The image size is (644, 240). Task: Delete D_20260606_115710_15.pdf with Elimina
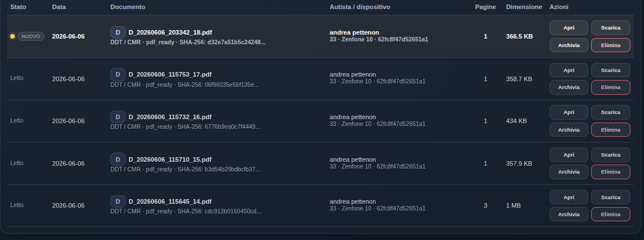coord(610,172)
